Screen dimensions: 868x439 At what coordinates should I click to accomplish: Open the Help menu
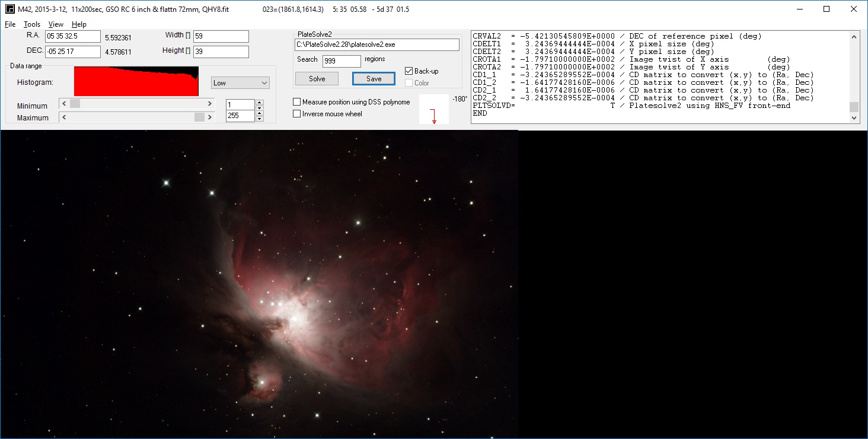[79, 24]
